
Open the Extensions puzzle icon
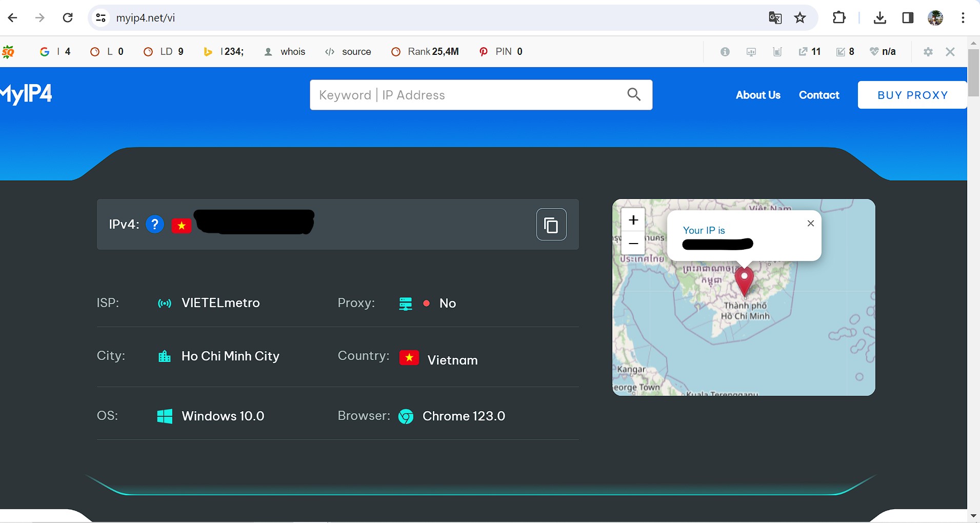click(x=839, y=18)
